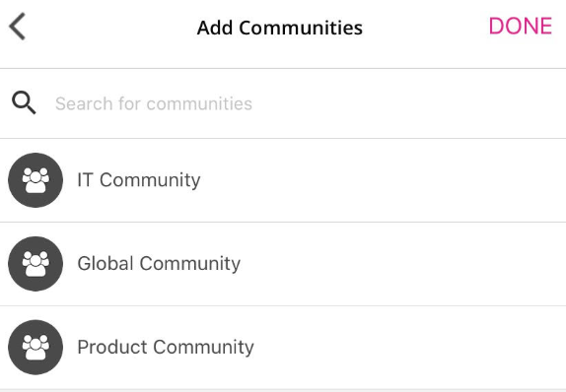This screenshot has height=392, width=566.
Task: Tap the IT Community group avatar icon
Action: tap(35, 180)
